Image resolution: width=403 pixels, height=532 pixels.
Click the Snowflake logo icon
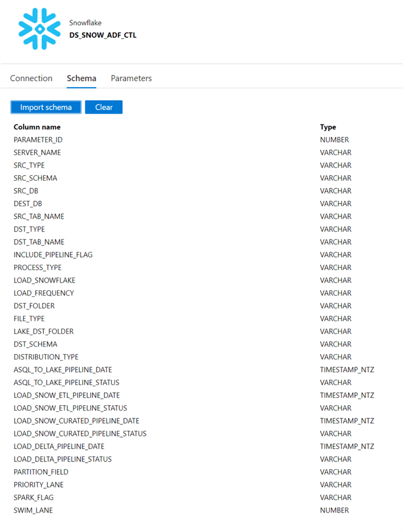tap(39, 29)
